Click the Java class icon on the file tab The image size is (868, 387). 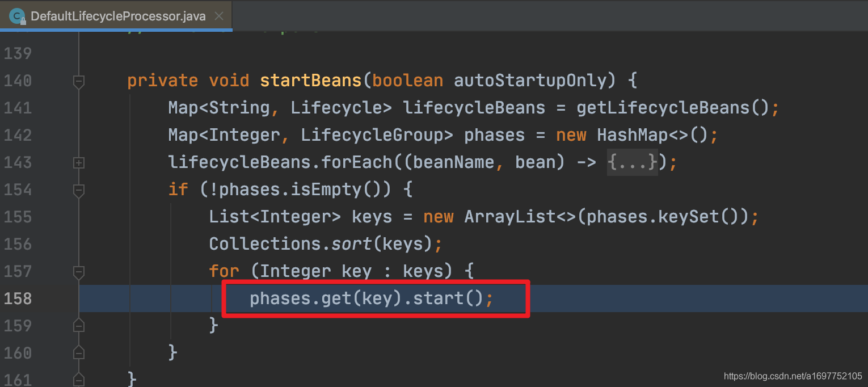(18, 15)
